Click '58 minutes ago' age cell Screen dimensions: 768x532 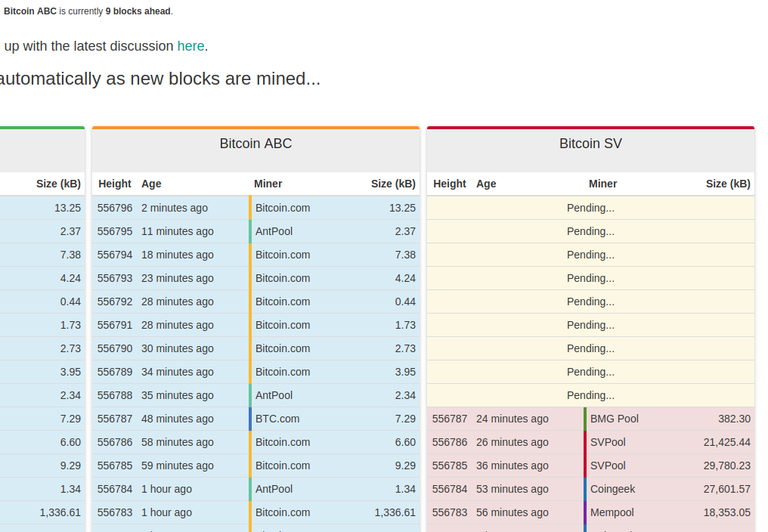178,442
